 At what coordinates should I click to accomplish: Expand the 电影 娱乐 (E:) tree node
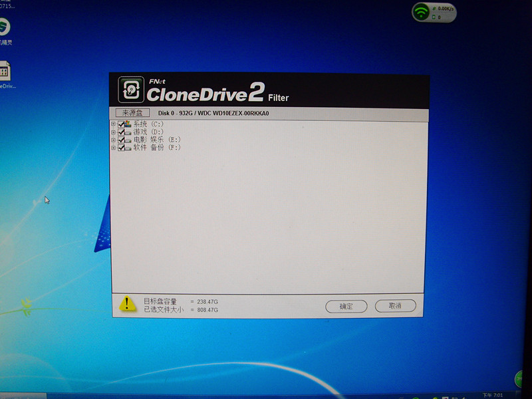(x=113, y=140)
